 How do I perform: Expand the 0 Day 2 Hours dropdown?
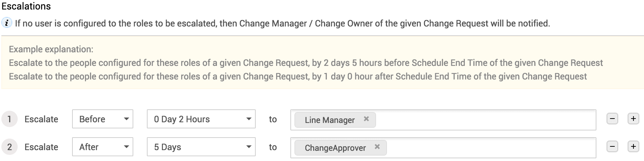pos(201,119)
